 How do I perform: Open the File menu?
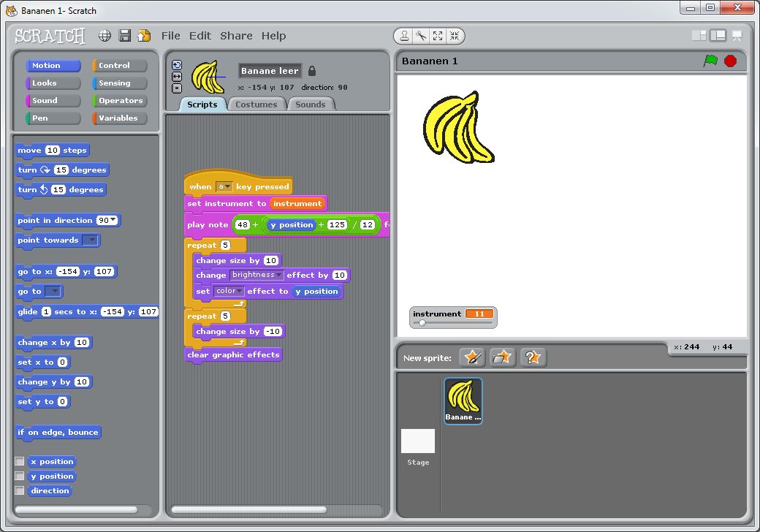point(170,36)
